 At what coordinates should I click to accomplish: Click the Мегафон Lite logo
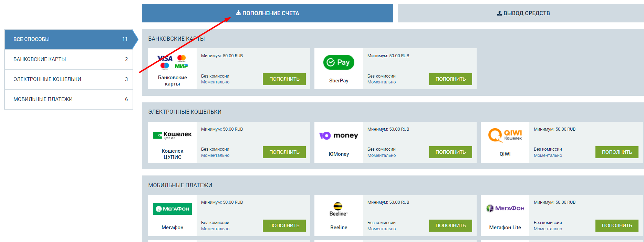click(505, 208)
